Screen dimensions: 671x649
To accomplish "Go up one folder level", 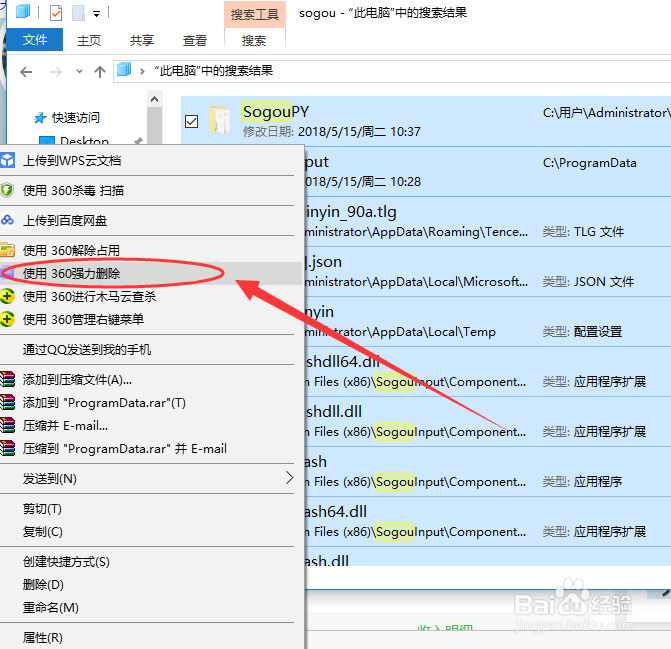I will click(x=100, y=72).
